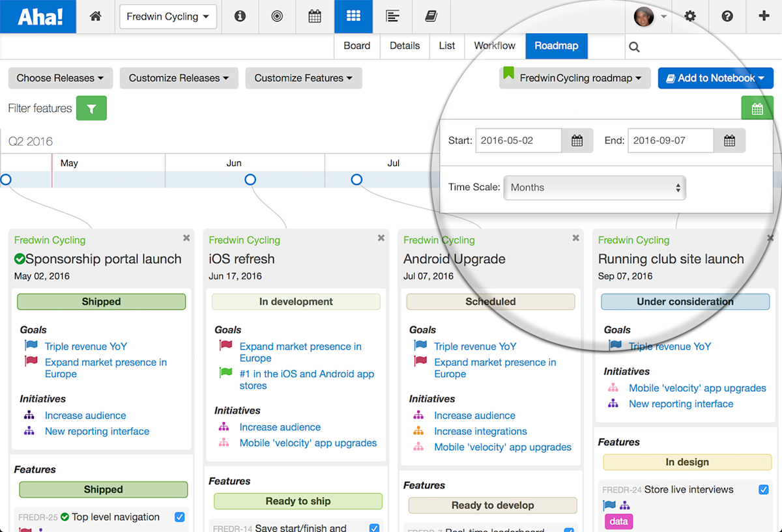Click the End date input field
The width and height of the screenshot is (782, 532).
click(671, 141)
